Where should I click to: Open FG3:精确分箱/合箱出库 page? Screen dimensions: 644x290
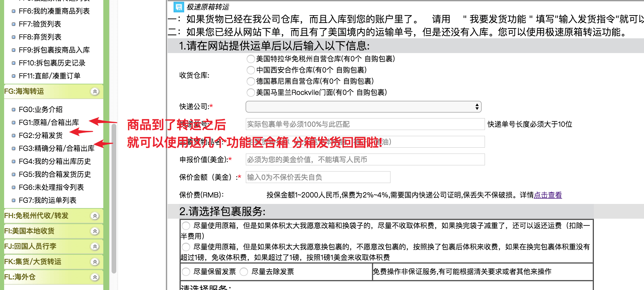click(57, 149)
